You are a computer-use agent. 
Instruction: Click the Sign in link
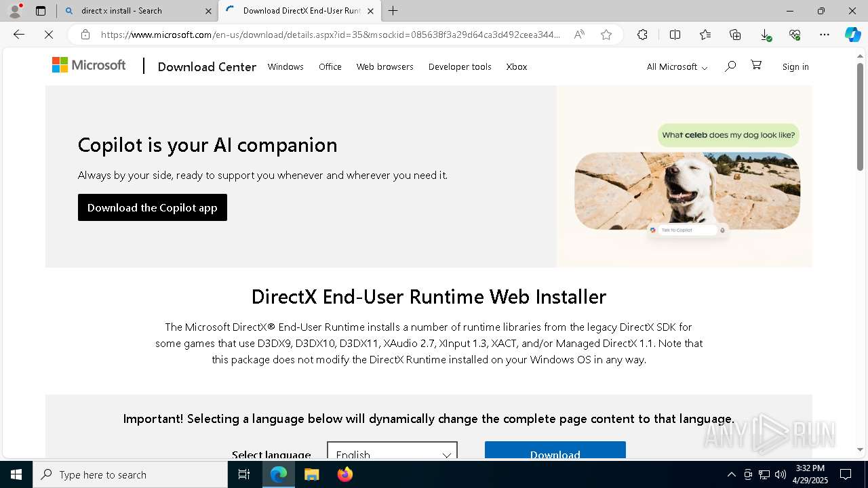(x=795, y=66)
